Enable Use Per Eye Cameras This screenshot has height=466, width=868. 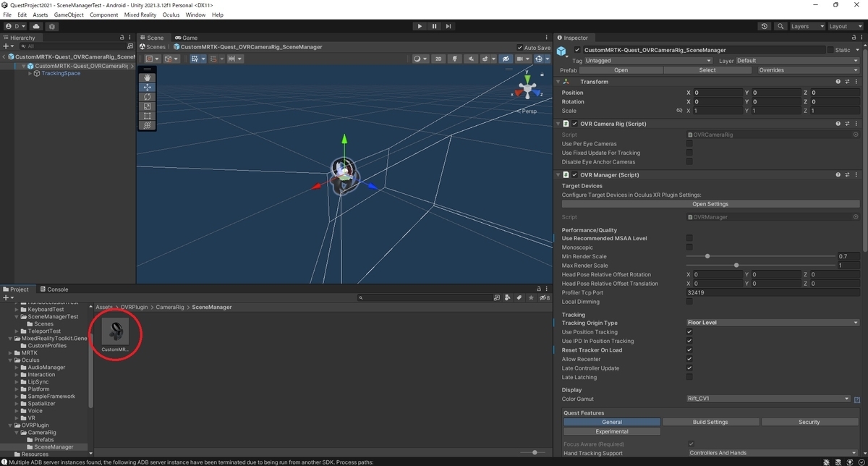point(689,144)
